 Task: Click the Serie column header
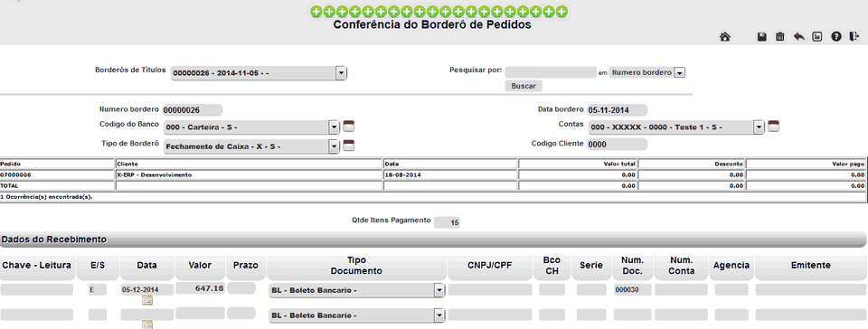[591, 266]
